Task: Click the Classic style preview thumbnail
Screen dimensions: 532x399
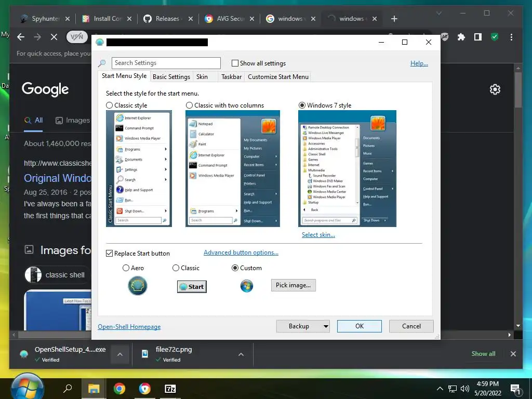Action: (139, 169)
